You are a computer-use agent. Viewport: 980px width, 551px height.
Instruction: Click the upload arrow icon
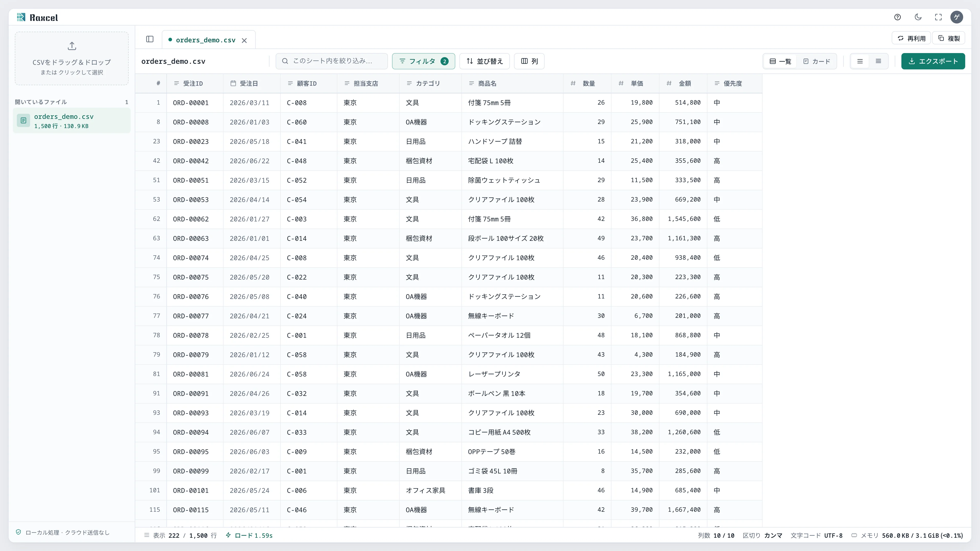click(72, 46)
